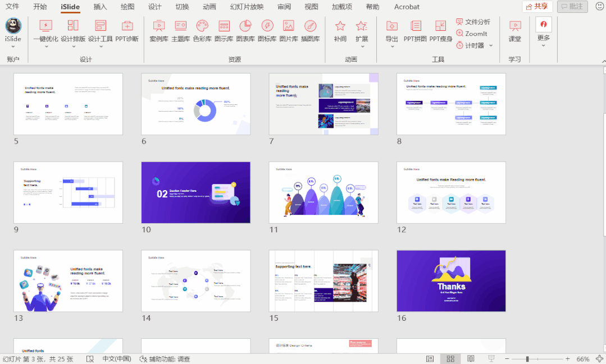
Task: Open the iSlide account avatar
Action: click(x=13, y=25)
